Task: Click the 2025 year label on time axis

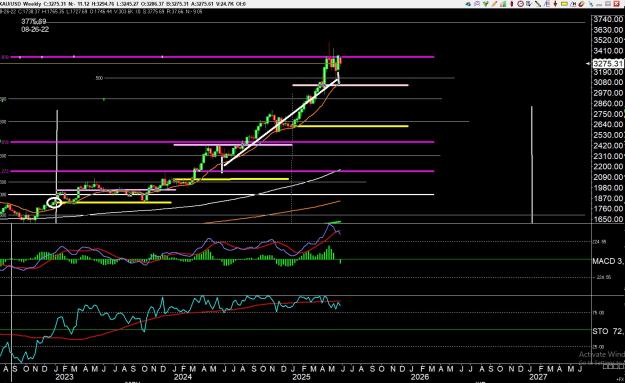Action: coord(301,377)
